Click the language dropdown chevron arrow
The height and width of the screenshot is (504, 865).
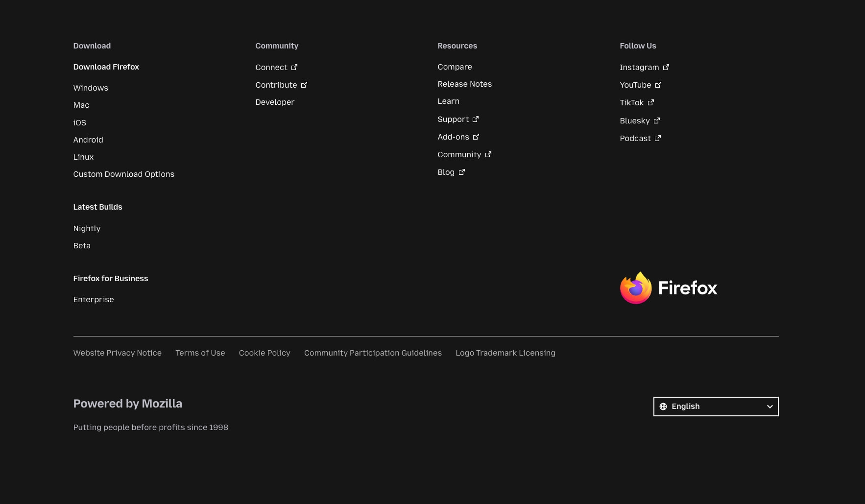click(770, 407)
